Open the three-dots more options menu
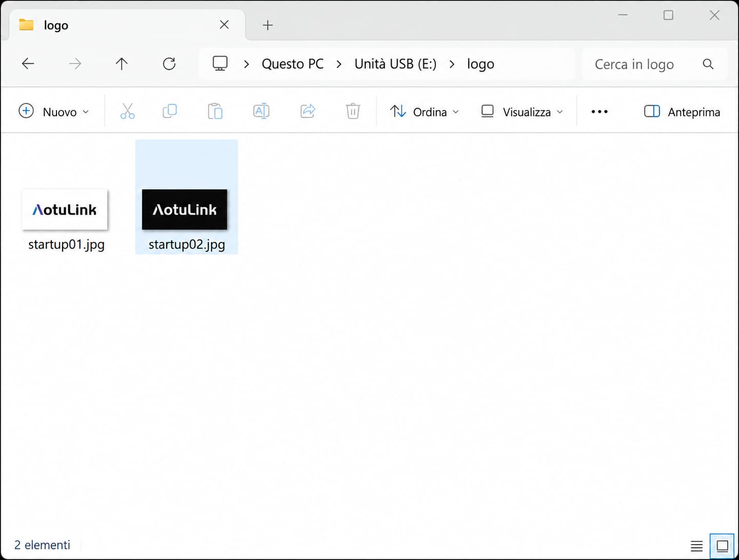Screen dimensions: 739x560 click(600, 111)
